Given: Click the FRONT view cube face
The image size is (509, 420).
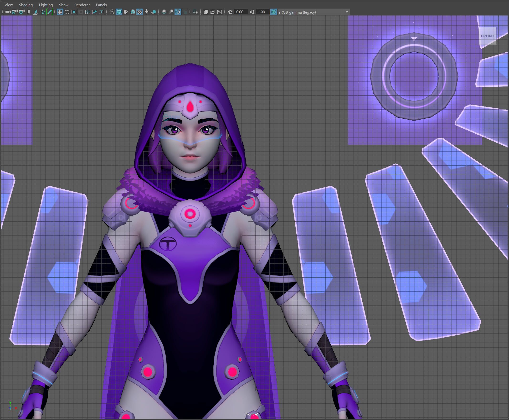Looking at the screenshot, I should coord(488,36).
